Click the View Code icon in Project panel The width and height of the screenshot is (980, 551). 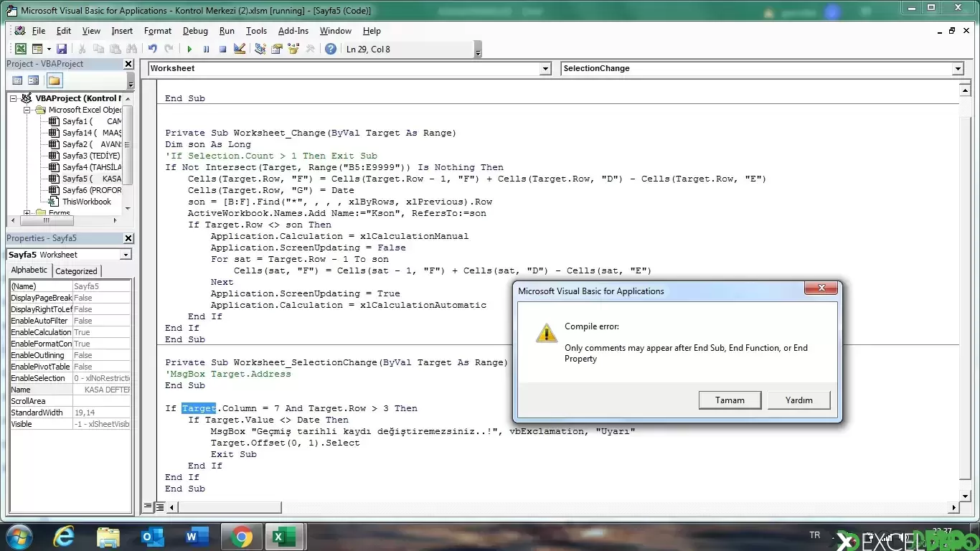(17, 80)
